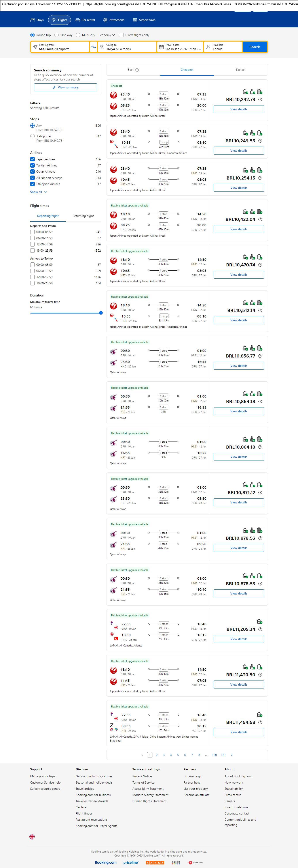This screenshot has height=868, width=298.
Task: Click the info icon beside the Best tab
Action: pyautogui.click(x=137, y=70)
